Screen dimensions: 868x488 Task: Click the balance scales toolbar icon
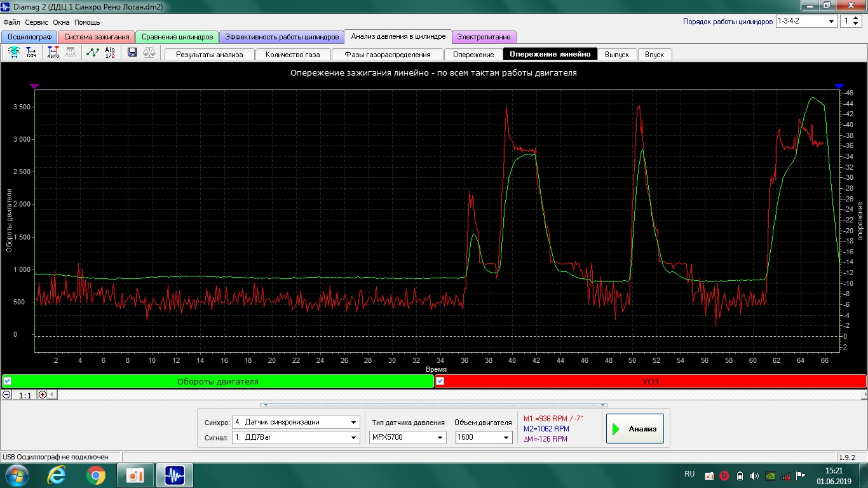(149, 53)
